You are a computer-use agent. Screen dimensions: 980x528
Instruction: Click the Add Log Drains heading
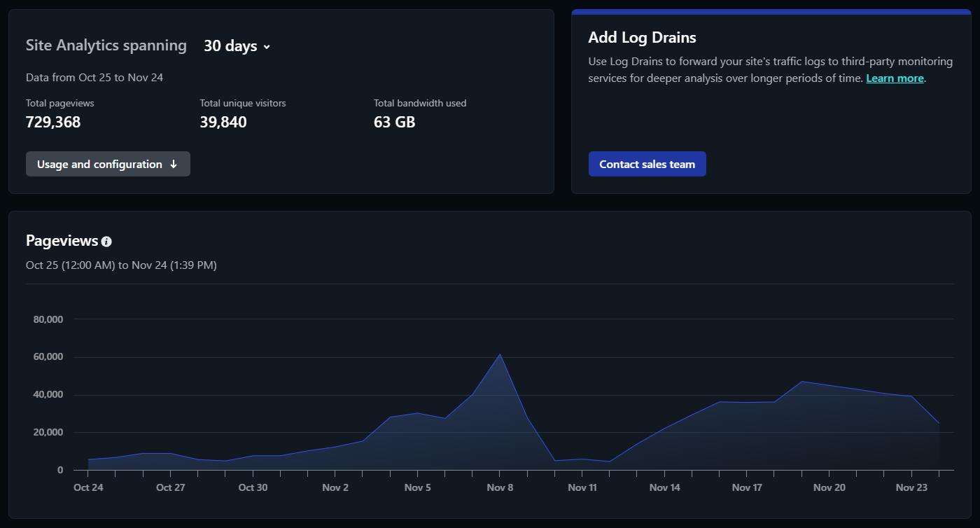click(642, 38)
